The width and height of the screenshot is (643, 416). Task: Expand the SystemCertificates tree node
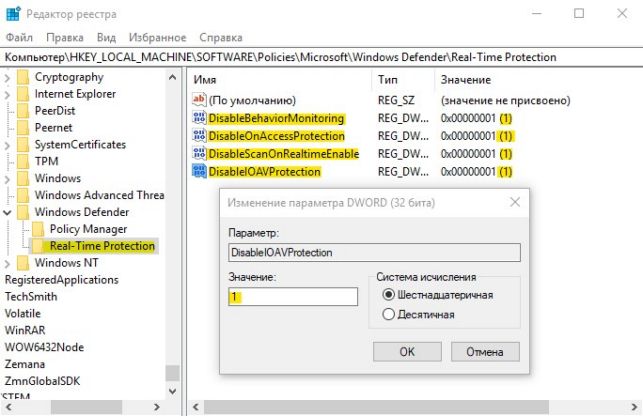[7, 145]
